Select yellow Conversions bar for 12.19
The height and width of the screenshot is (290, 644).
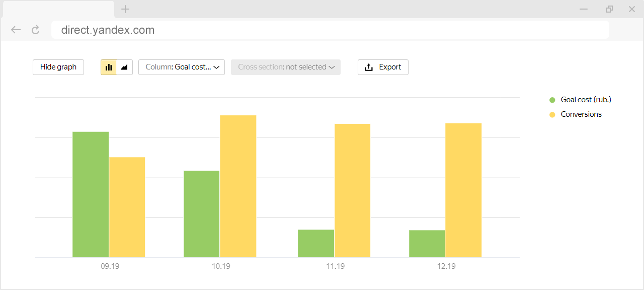[464, 190]
